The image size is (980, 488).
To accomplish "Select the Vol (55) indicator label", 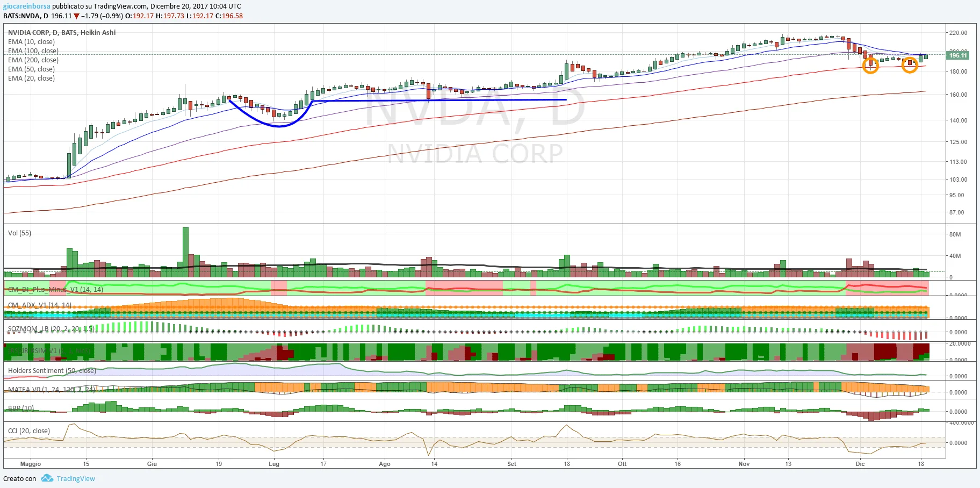I will click(x=19, y=233).
